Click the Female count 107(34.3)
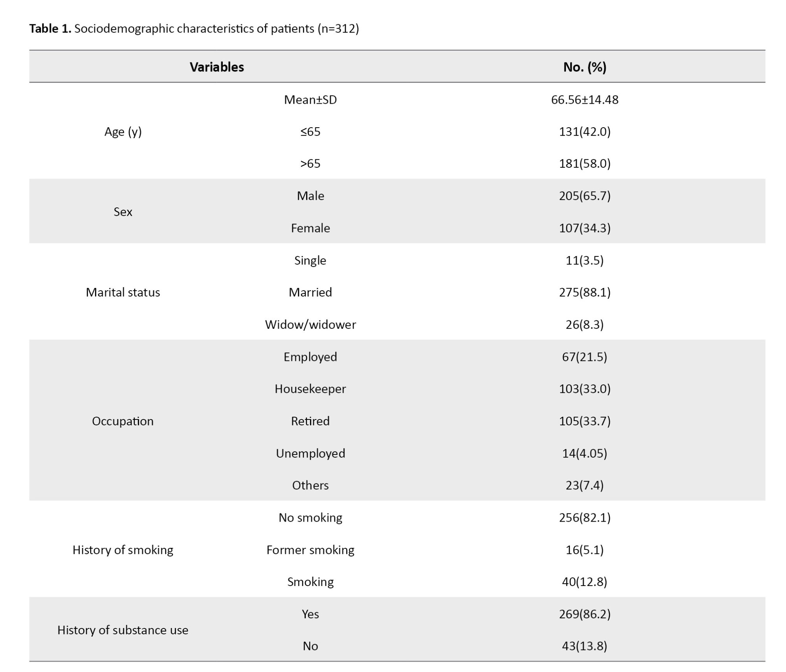This screenshot has width=786, height=672. (584, 228)
